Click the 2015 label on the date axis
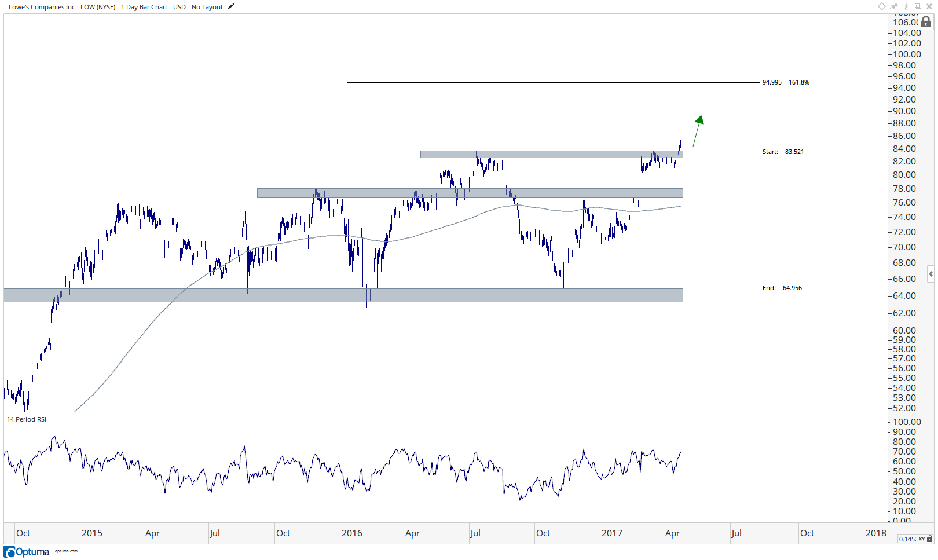This screenshot has width=938, height=560. (x=92, y=533)
